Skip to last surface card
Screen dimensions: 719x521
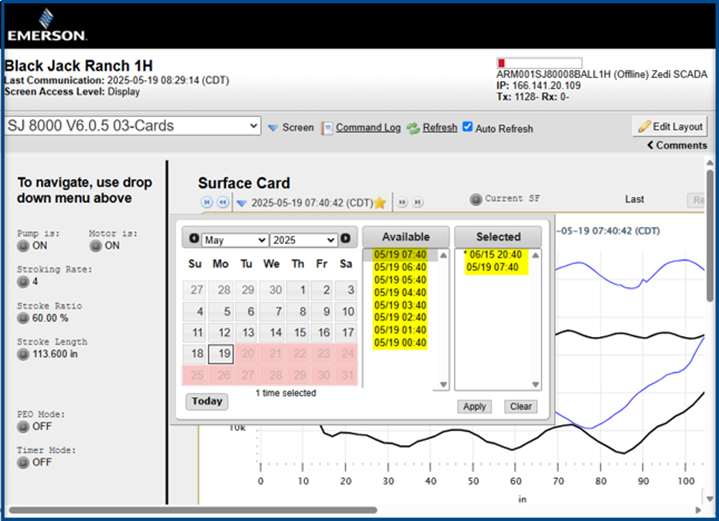click(x=417, y=202)
